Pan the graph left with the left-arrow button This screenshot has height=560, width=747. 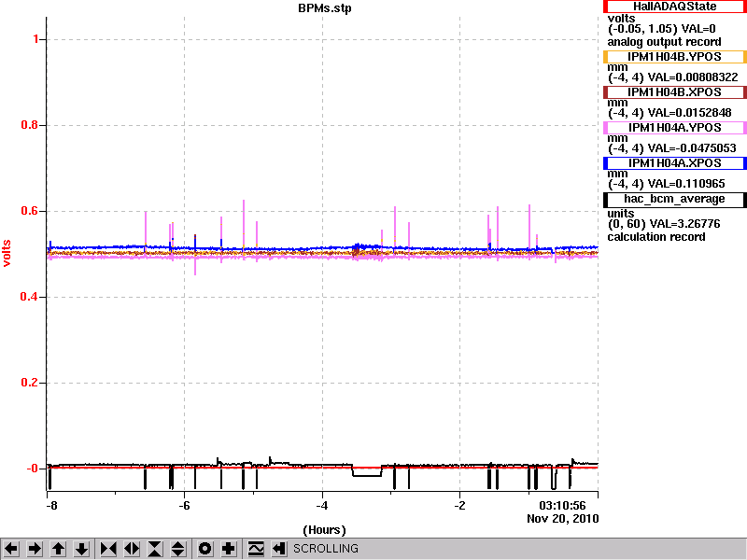click(x=11, y=549)
